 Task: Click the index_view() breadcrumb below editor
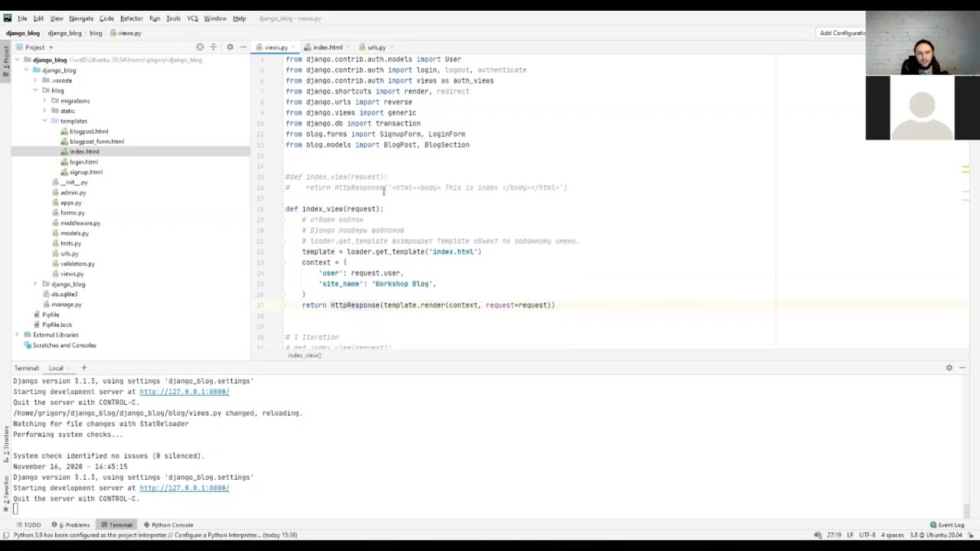(x=304, y=356)
